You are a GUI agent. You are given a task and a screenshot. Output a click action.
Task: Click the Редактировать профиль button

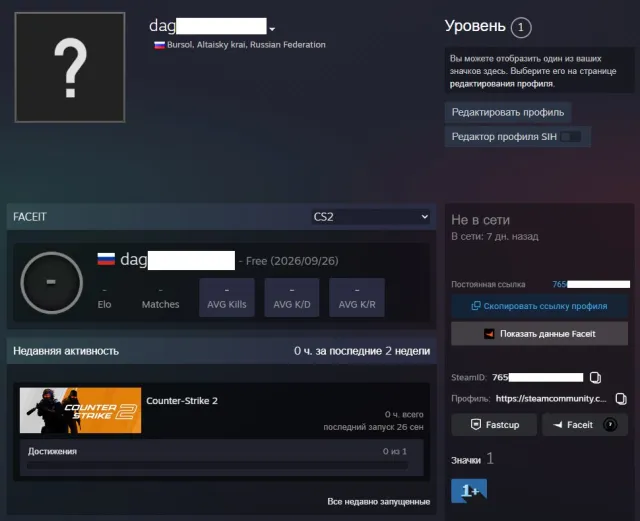tap(508, 112)
